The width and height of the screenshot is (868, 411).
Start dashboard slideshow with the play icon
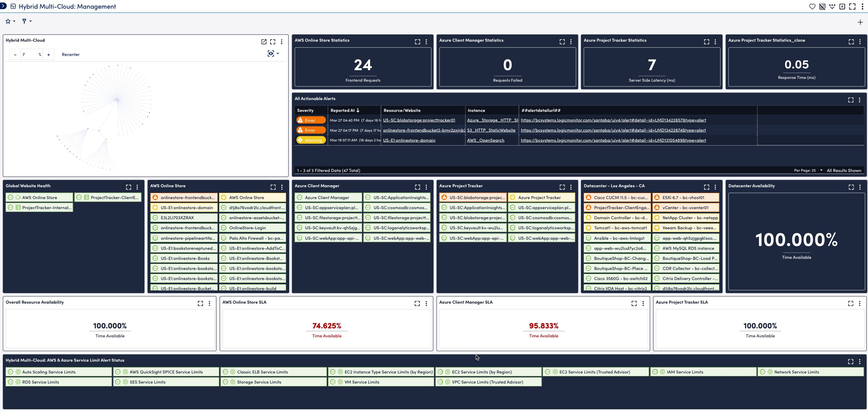[842, 6]
